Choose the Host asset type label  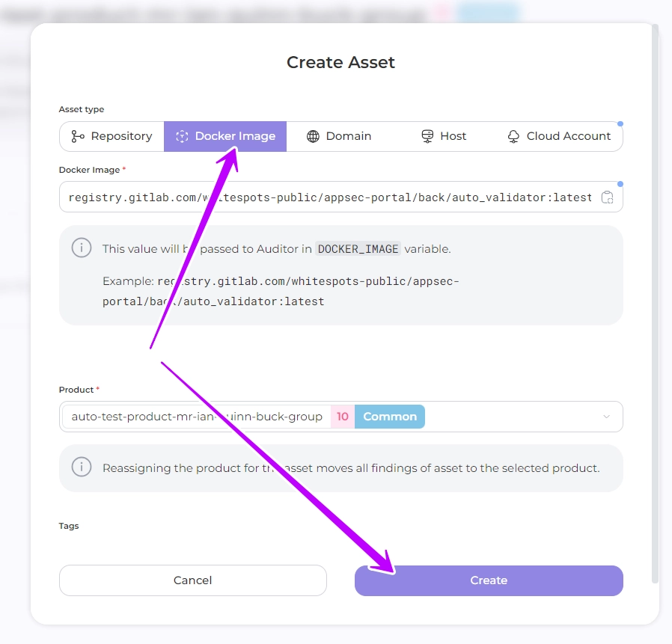(x=453, y=136)
